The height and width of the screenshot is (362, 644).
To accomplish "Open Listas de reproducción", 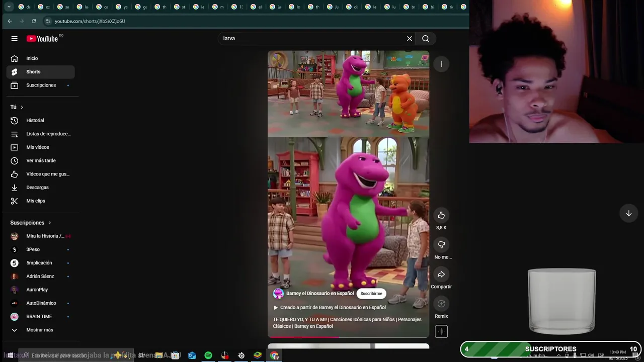I will click(40, 134).
